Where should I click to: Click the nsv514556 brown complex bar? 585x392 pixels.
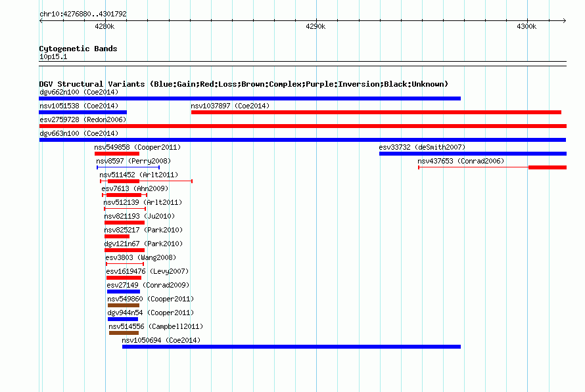point(124,333)
